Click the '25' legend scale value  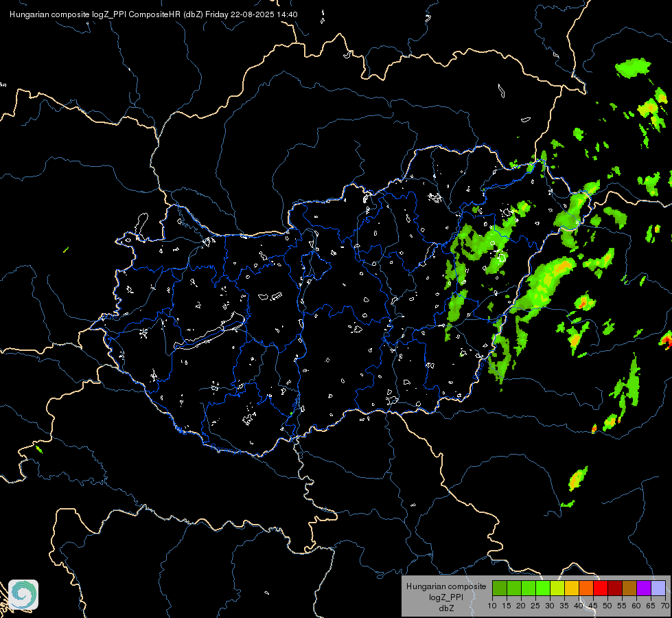pos(535,606)
